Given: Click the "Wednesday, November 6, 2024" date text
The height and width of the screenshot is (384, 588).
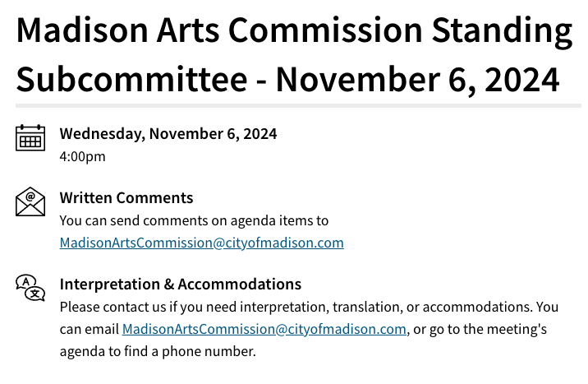Looking at the screenshot, I should 168,134.
